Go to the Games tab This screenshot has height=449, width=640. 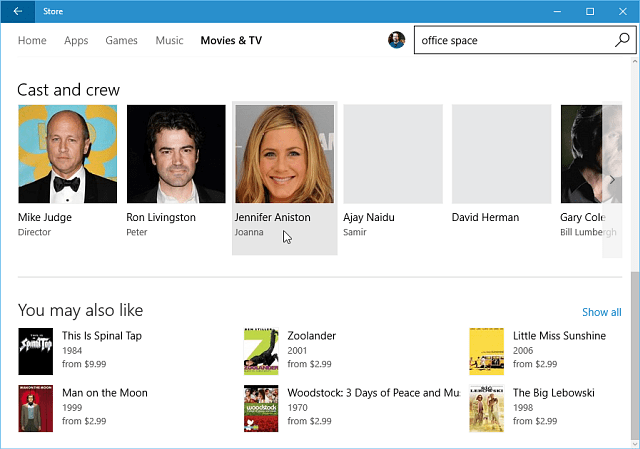(121, 40)
